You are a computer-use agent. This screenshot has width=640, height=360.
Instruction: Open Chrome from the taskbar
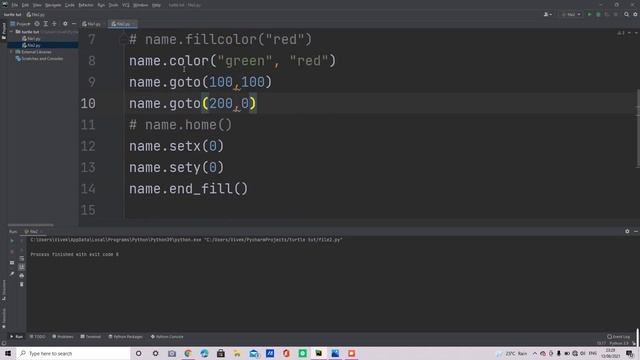click(188, 353)
